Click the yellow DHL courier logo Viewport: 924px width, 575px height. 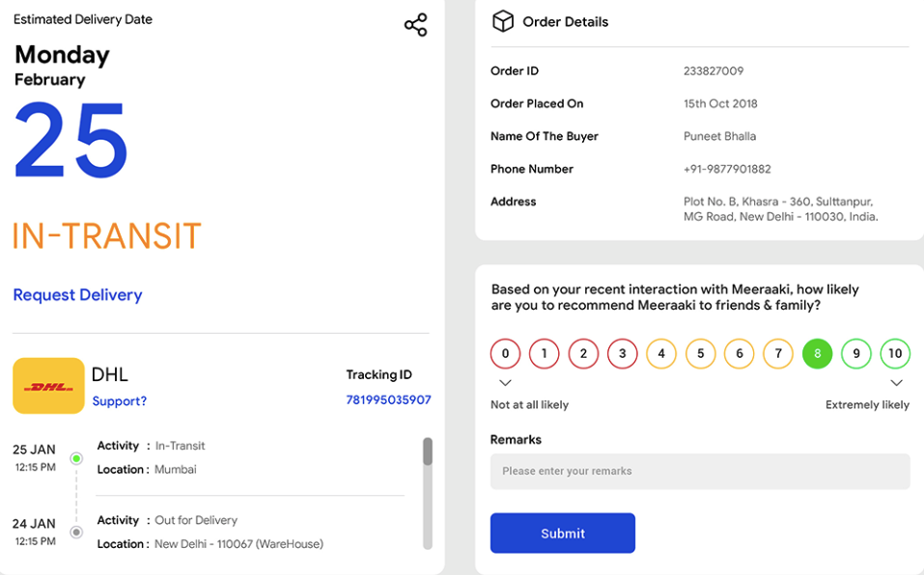[x=48, y=386]
